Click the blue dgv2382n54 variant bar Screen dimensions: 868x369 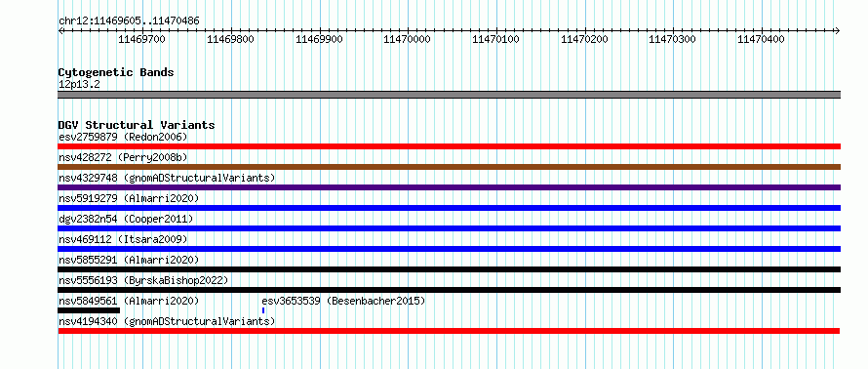pyautogui.click(x=449, y=228)
